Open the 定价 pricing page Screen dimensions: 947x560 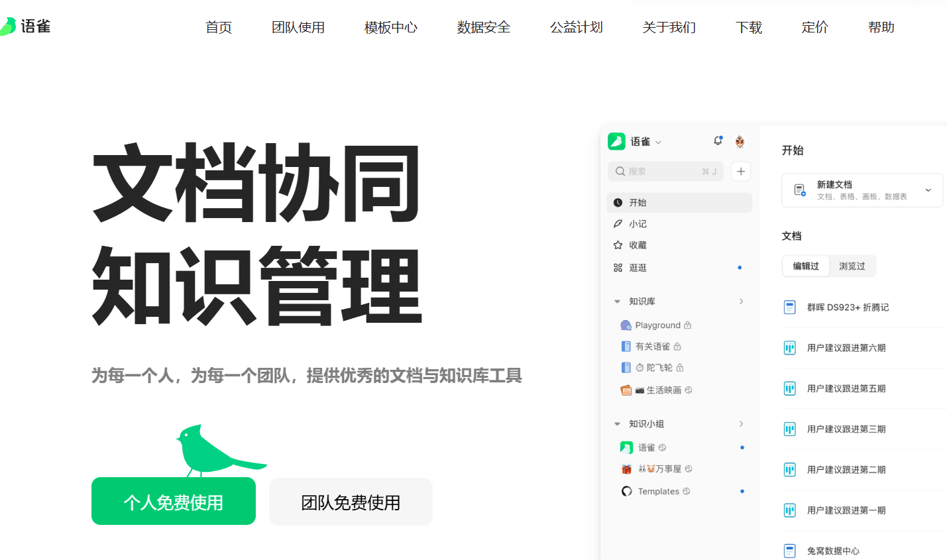(815, 27)
